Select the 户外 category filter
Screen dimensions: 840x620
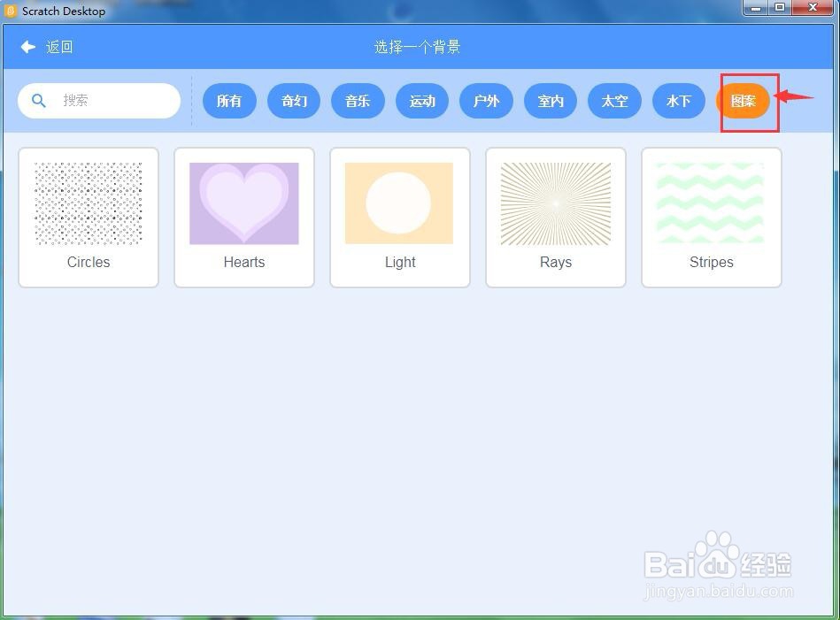tap(486, 101)
